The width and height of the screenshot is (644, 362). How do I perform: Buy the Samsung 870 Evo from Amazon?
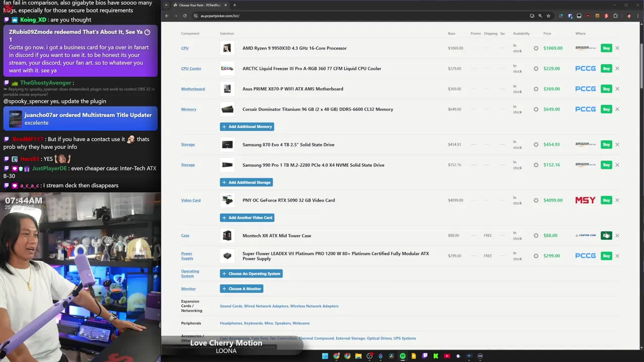pos(606,145)
